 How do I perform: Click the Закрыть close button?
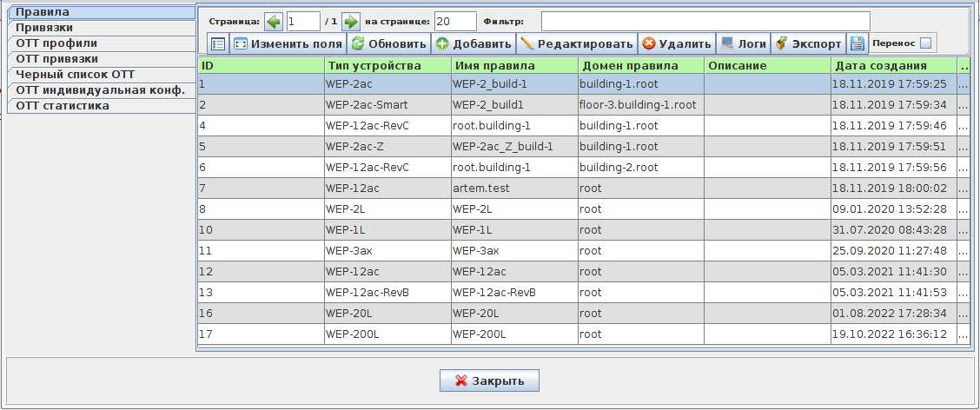click(489, 380)
